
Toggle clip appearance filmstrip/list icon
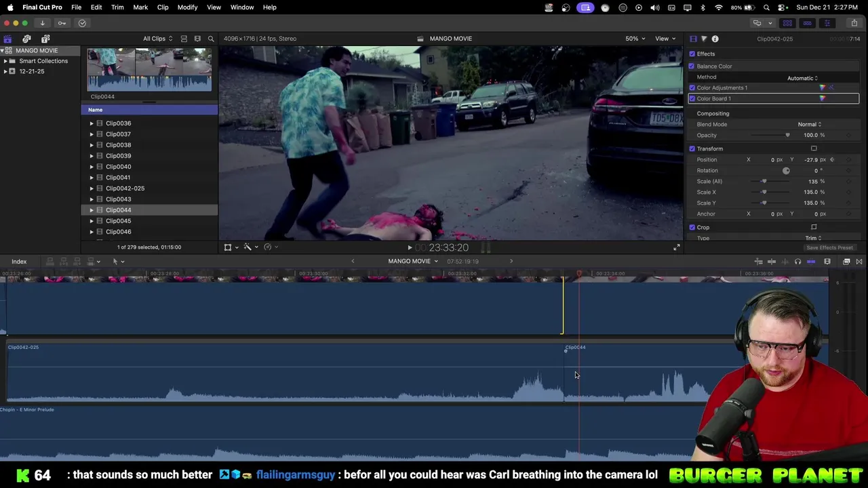pos(184,39)
